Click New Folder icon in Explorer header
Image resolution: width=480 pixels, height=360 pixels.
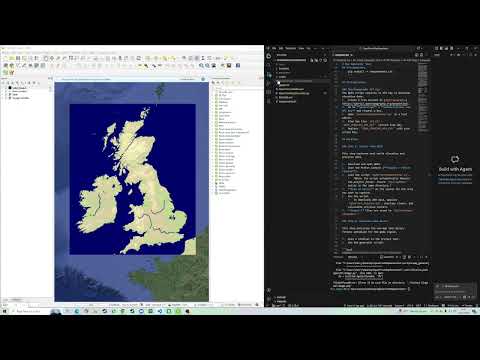pos(316,60)
